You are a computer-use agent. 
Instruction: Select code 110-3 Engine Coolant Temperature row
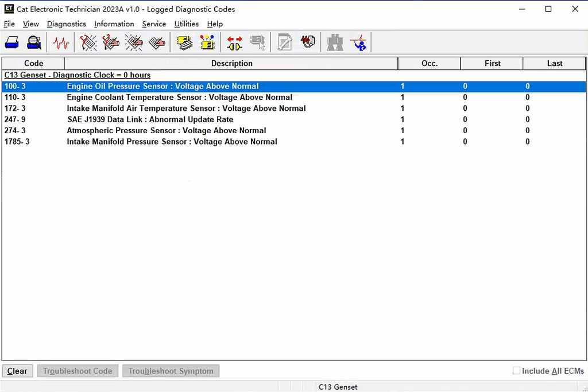pos(294,98)
